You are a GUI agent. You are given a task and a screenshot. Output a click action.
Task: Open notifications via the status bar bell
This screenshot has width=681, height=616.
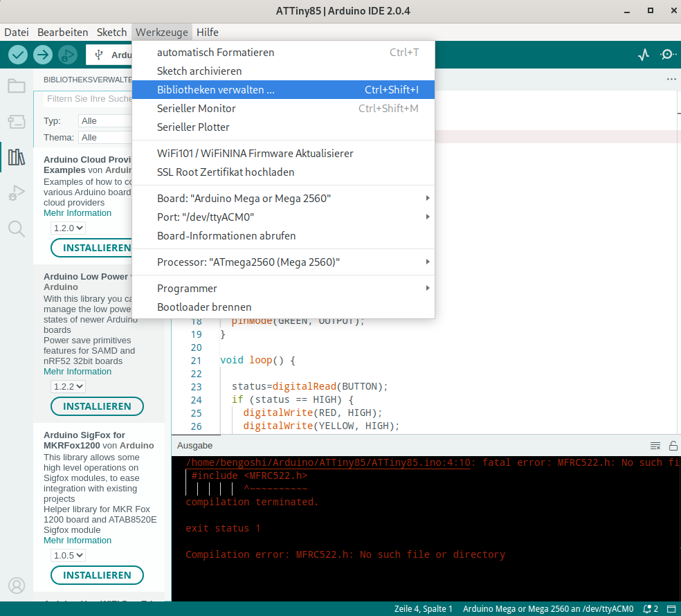pos(646,609)
